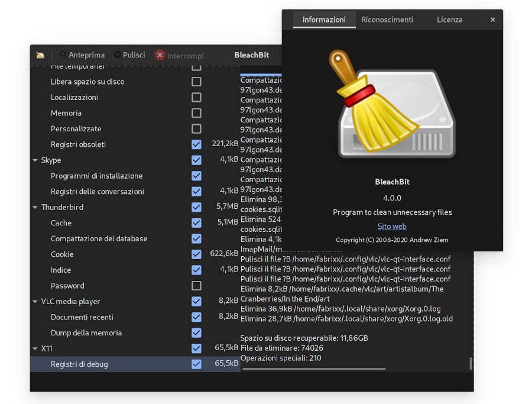Enable the Memoria checkbox
The height and width of the screenshot is (404, 532).
(x=196, y=113)
